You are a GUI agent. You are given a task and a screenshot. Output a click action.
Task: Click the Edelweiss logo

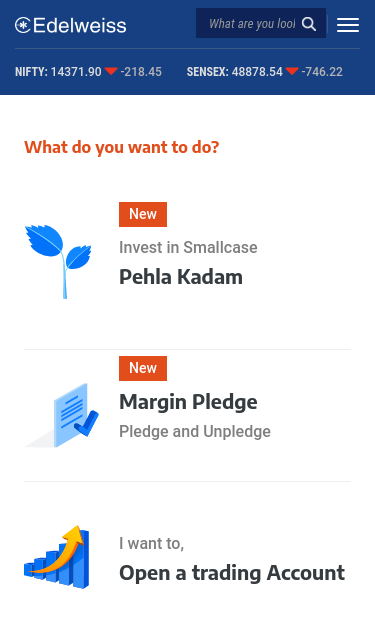coord(70,25)
